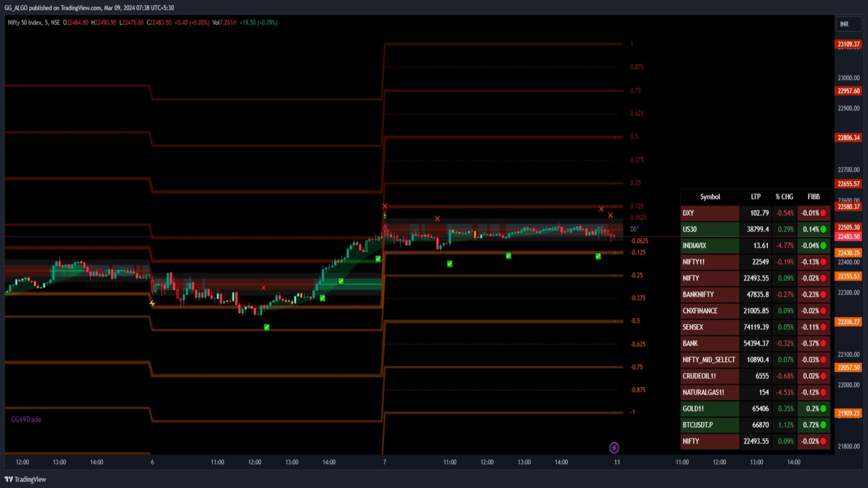This screenshot has width=868, height=488.
Task: Click the -0.0625 Fibonacci level label
Action: [639, 241]
